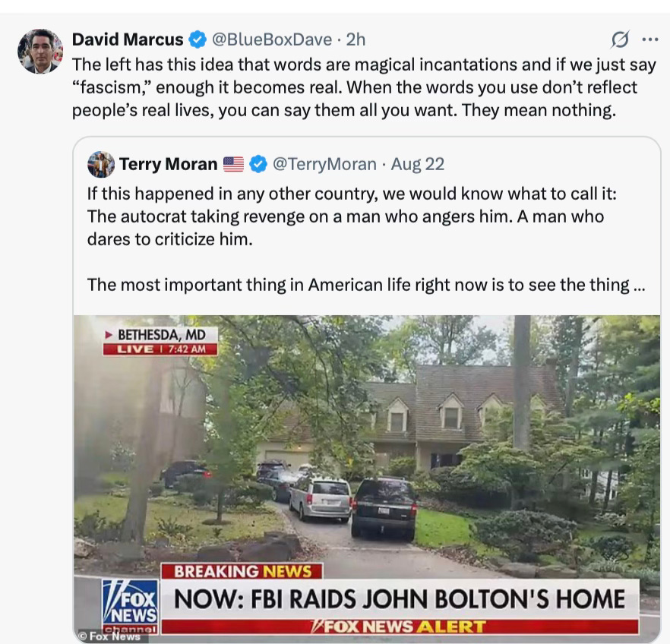Open the three-dot more options menu
Image resolution: width=670 pixels, height=644 pixels.
[x=650, y=39]
